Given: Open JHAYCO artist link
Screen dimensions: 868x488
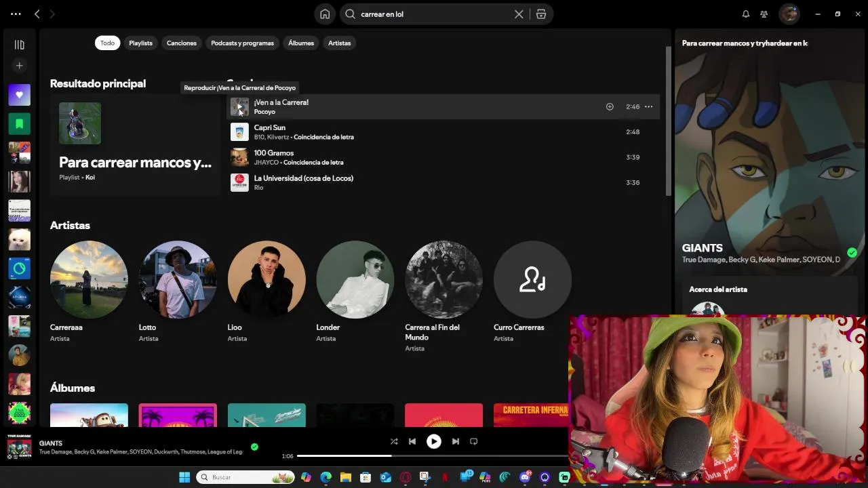Looking at the screenshot, I should click(x=265, y=163).
